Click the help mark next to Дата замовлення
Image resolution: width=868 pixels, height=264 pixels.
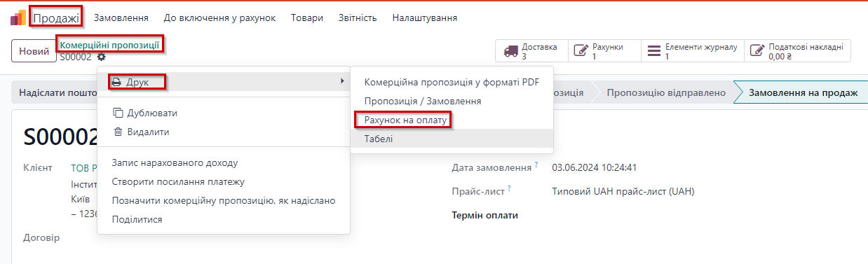click(536, 165)
